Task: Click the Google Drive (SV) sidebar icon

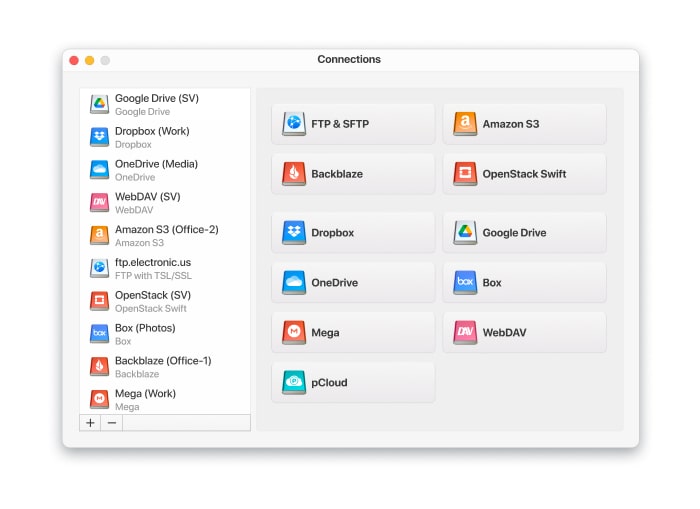Action: (x=99, y=104)
